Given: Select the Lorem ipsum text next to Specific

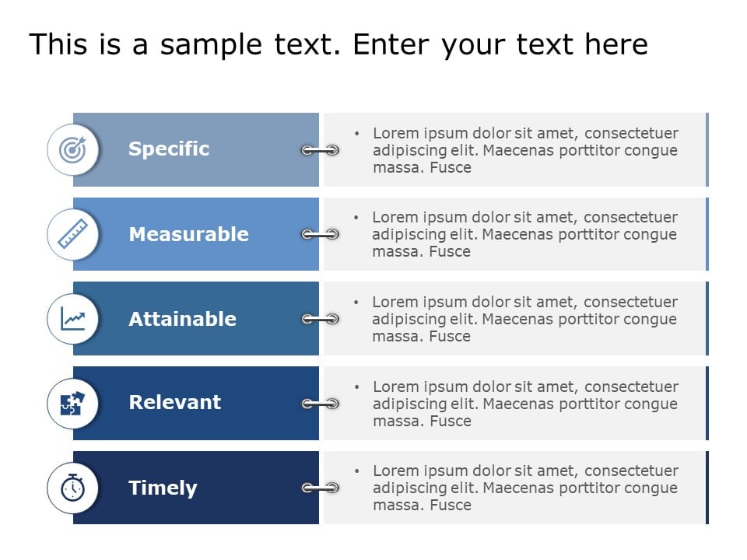Looking at the screenshot, I should [525, 150].
